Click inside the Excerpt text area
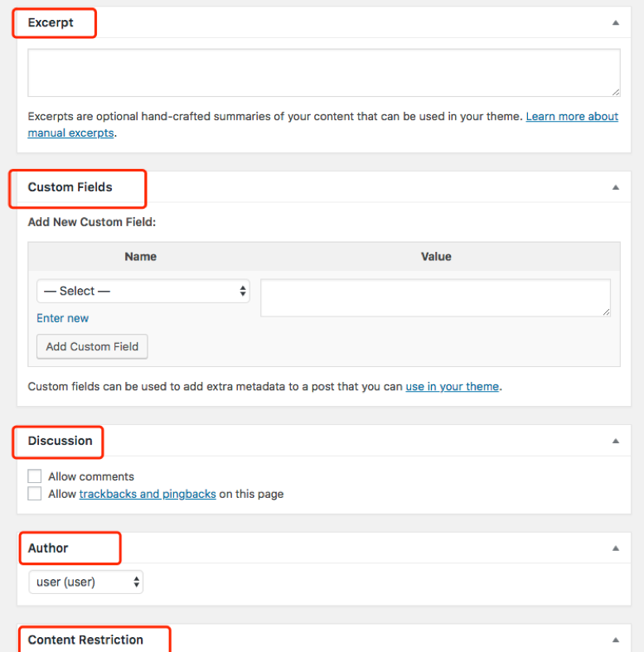644x652 pixels. [323, 73]
